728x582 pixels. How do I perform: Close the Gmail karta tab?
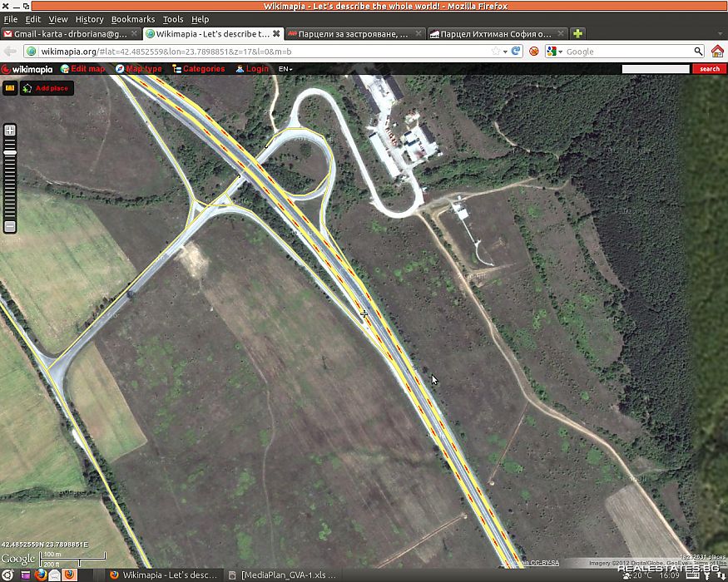click(x=134, y=34)
